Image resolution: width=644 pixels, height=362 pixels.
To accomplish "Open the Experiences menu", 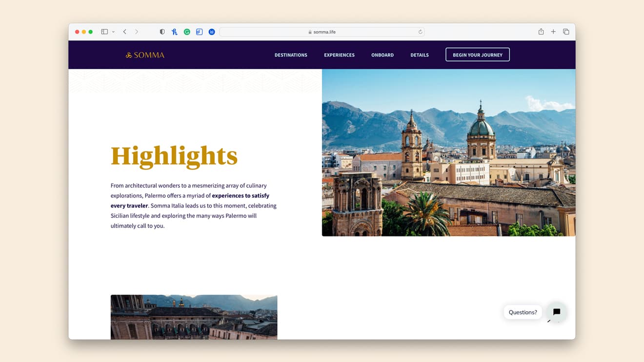I will (x=339, y=55).
